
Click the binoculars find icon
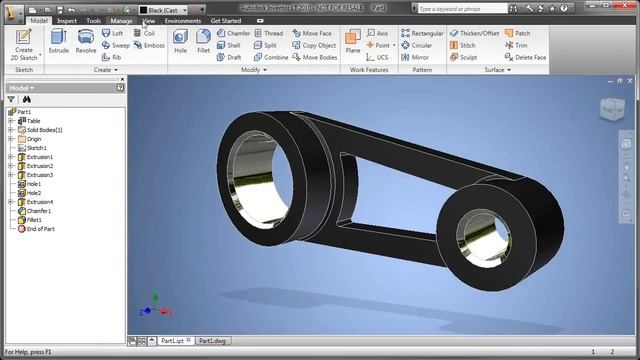tap(27, 99)
